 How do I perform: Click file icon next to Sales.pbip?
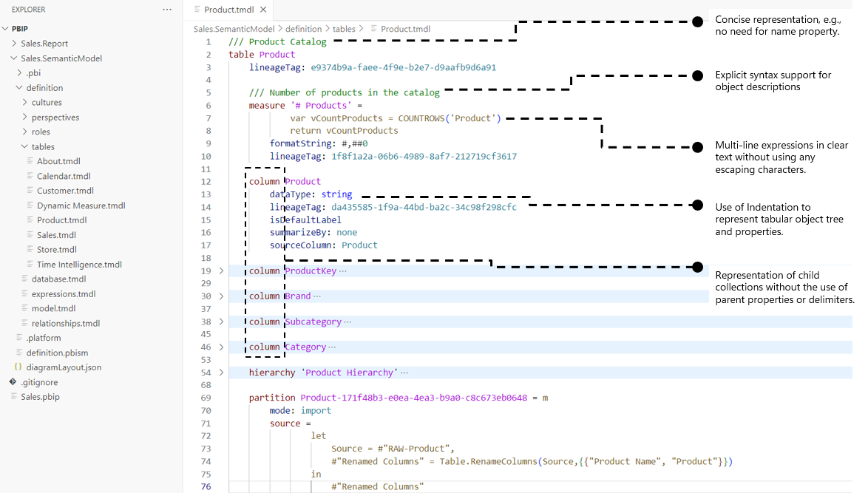[x=13, y=397]
